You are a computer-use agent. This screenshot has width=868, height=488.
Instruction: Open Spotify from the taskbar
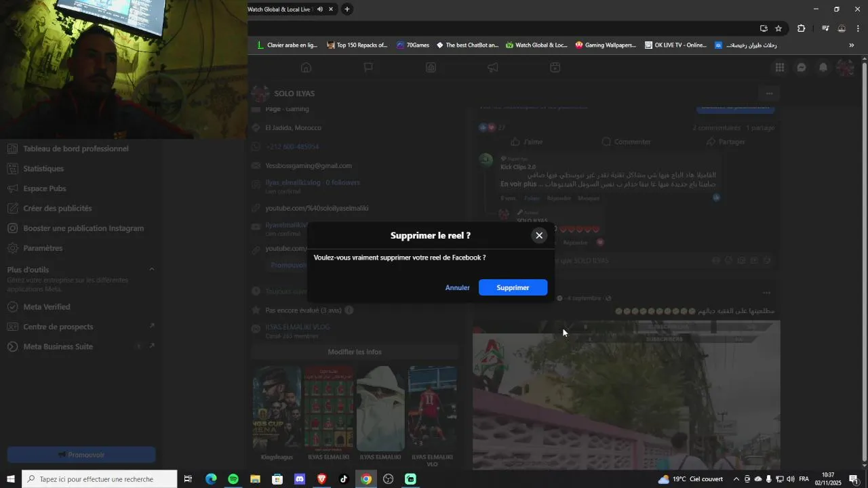tap(233, 479)
